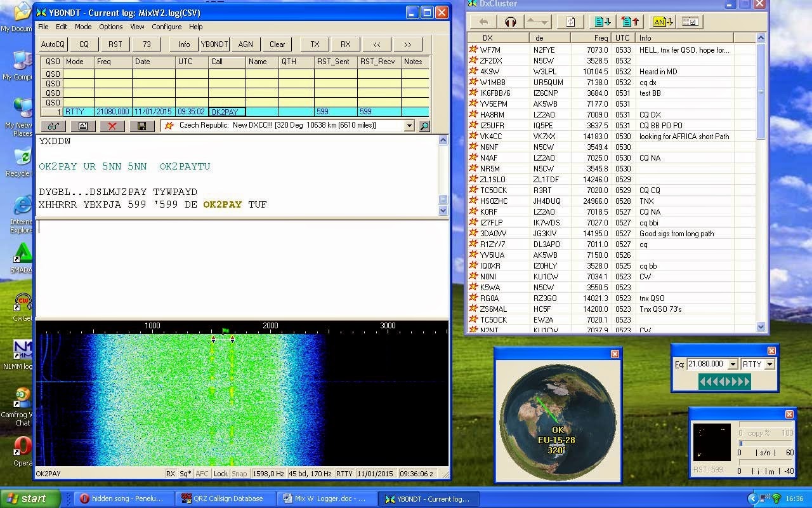Open the Edit menu
Image resolution: width=812 pixels, height=508 pixels.
[62, 27]
